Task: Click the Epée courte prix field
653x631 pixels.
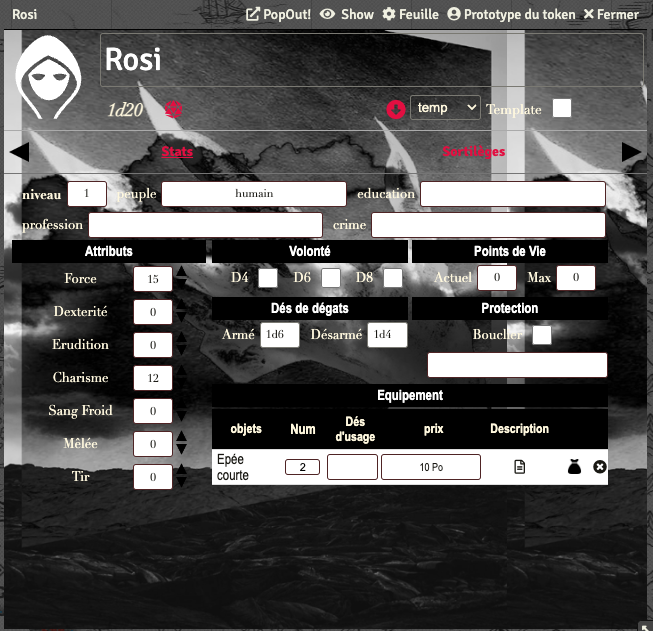Action: [431, 467]
